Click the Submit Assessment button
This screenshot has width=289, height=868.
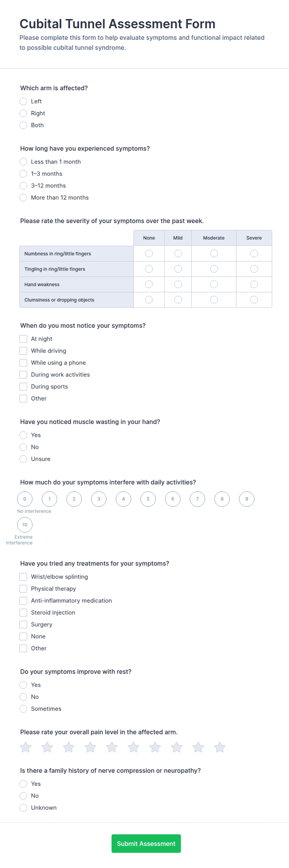[146, 843]
